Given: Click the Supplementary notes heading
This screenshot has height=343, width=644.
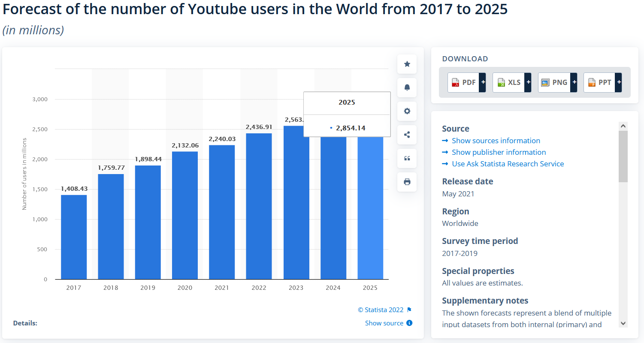Looking at the screenshot, I should click(x=485, y=301).
